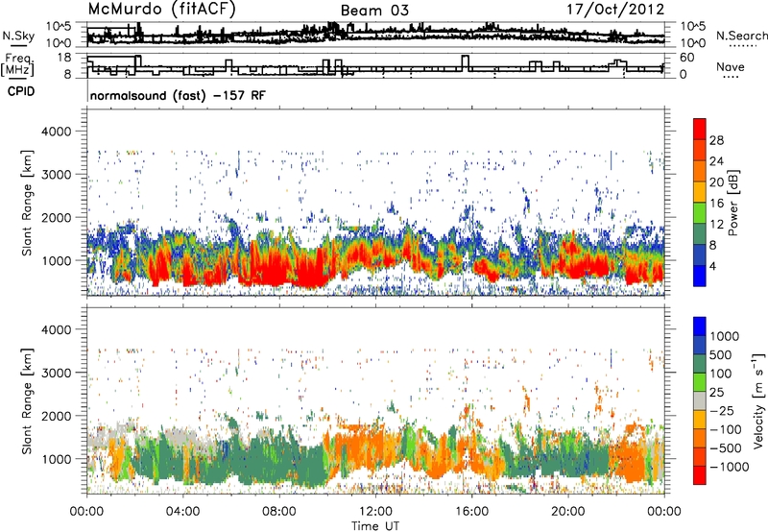Click the right '10^0' noise axis tick
Screen dimensions: 768x532
coord(693,43)
